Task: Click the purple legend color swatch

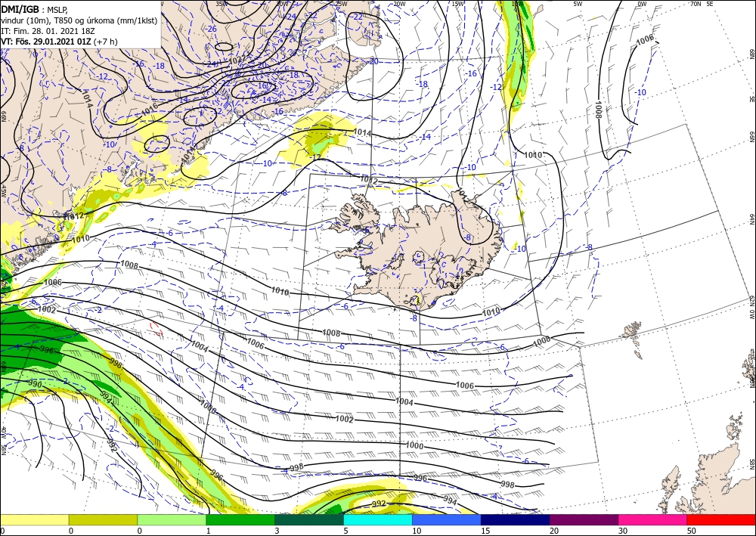Action: pyautogui.click(x=584, y=519)
